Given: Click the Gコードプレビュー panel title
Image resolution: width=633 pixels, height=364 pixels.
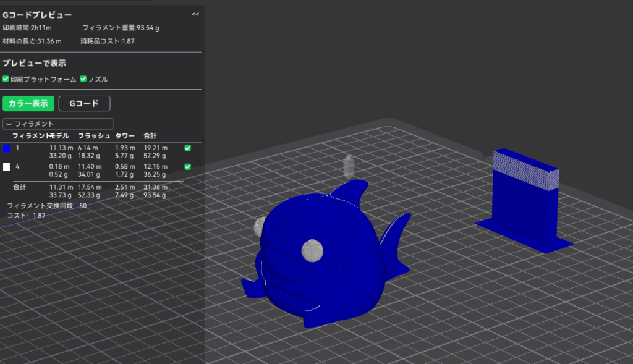Looking at the screenshot, I should (37, 15).
